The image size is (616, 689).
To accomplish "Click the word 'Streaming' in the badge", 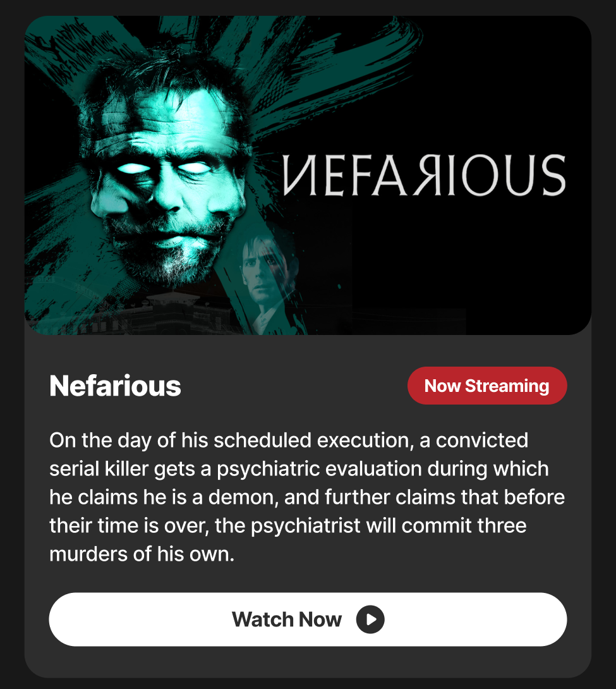I will pos(507,386).
